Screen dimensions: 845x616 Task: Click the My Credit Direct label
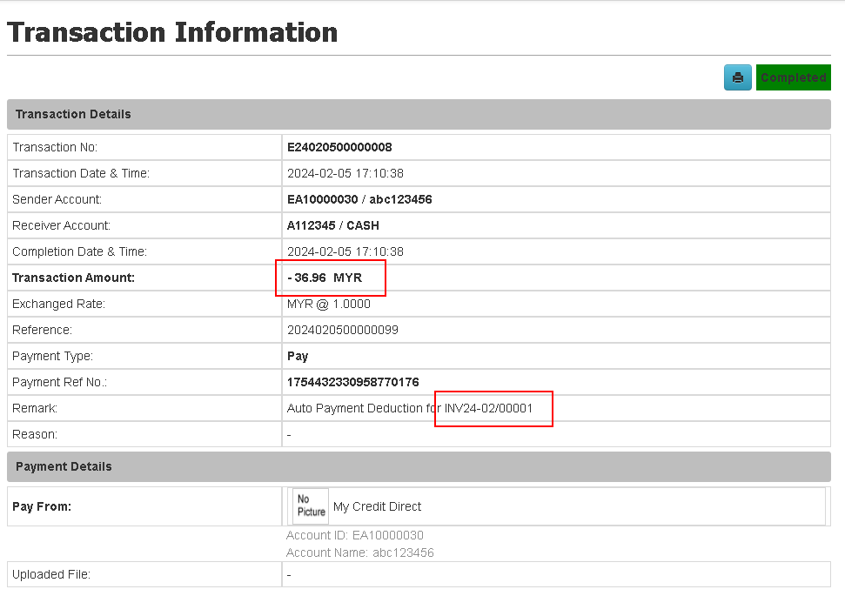377,506
